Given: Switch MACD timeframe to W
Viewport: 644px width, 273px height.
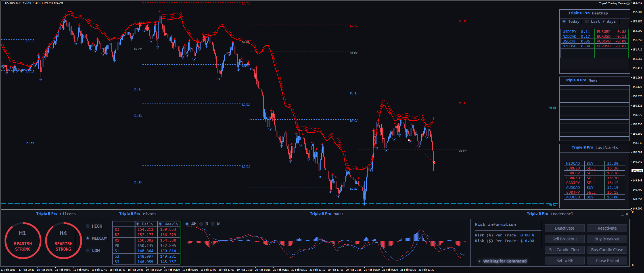Looking at the screenshot, I should click(212, 224).
